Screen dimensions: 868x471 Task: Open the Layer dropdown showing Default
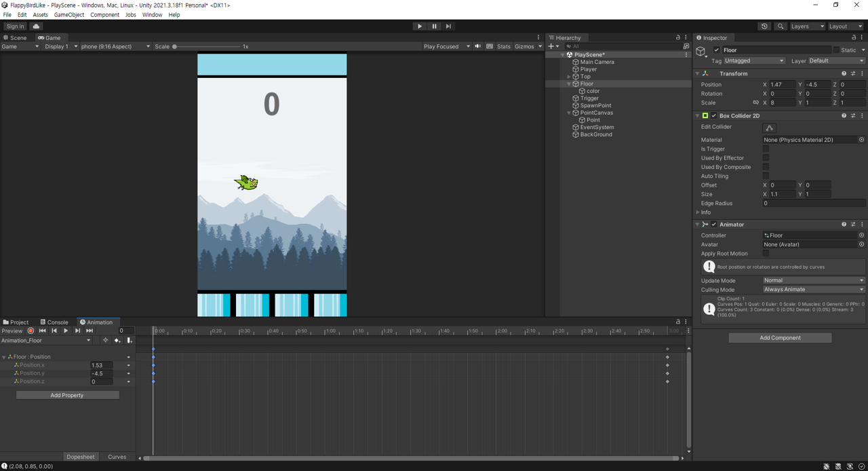836,61
